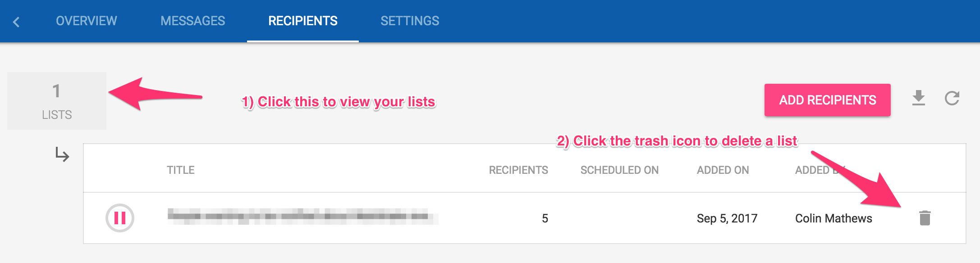Click Colin Mathews in the ADDED BY column
Viewport: 980px width, 263px height.
pos(834,218)
